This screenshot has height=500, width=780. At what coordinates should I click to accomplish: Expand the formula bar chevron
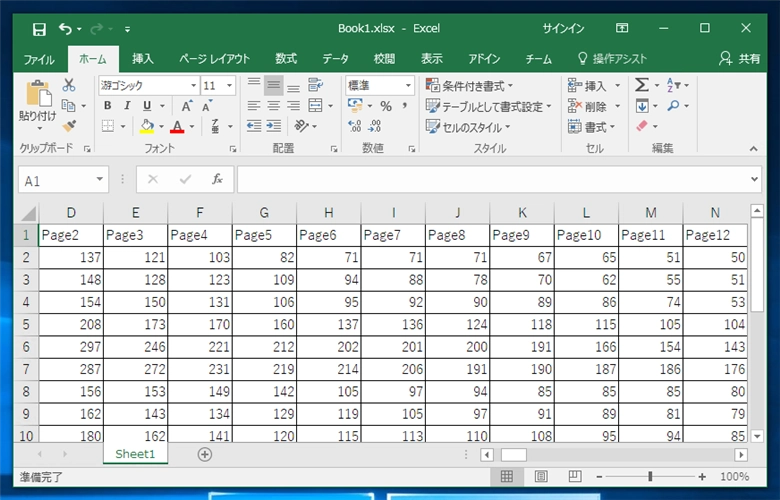point(755,179)
